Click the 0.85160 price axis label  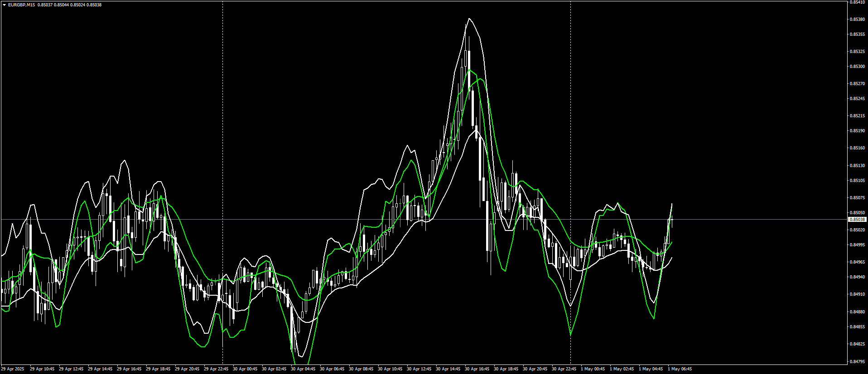[x=857, y=148]
